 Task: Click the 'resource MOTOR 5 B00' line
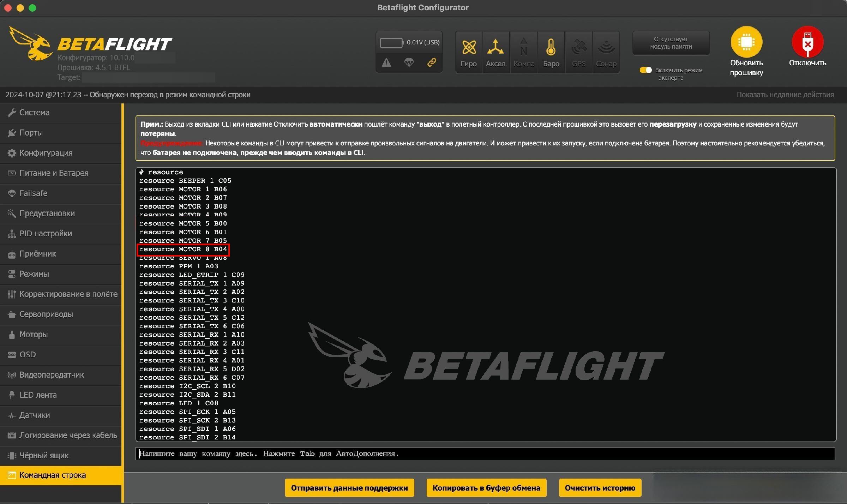tap(183, 223)
